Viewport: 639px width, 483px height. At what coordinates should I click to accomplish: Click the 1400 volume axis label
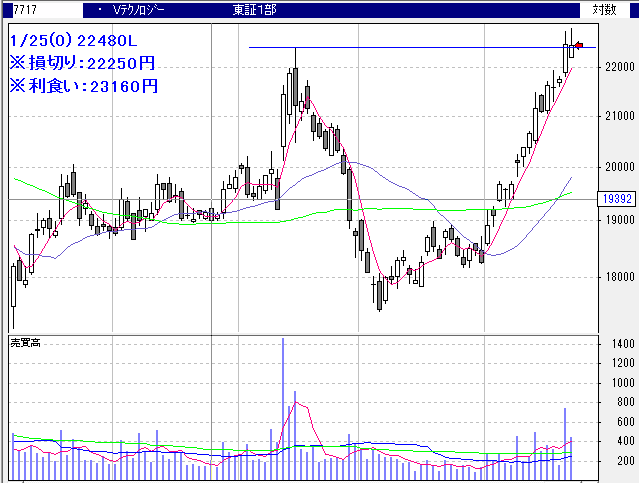(x=620, y=344)
